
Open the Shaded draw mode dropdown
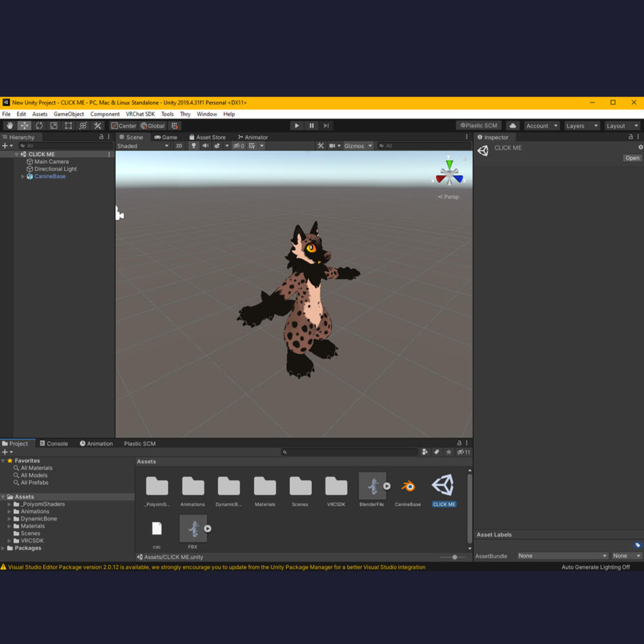142,146
